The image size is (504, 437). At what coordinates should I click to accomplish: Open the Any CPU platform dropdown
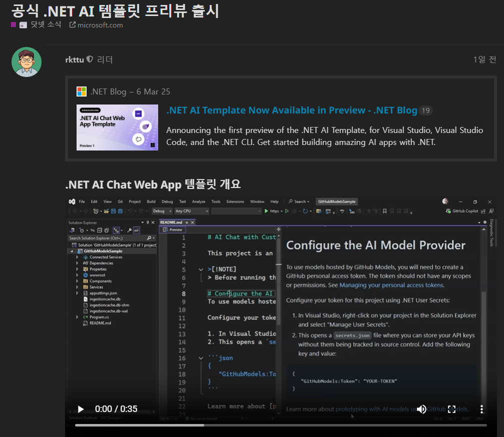coord(192,211)
